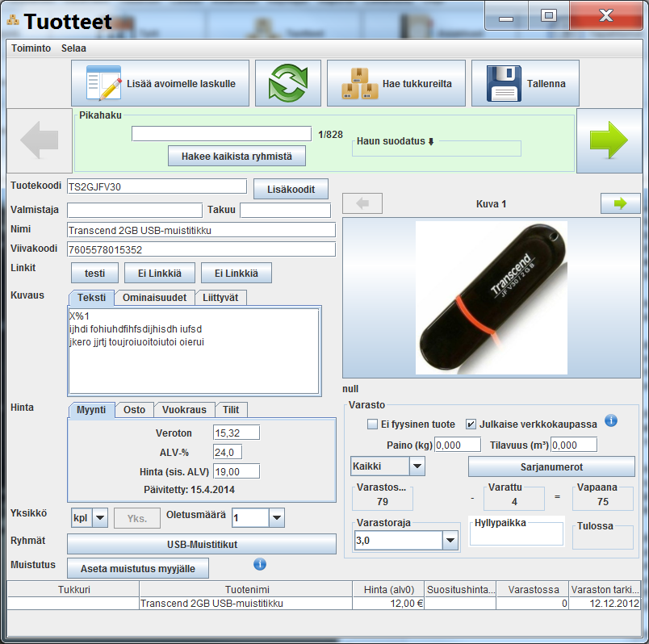The height and width of the screenshot is (644, 649).
Task: Open the Kaikki warehouse dropdown
Action: pyautogui.click(x=417, y=466)
